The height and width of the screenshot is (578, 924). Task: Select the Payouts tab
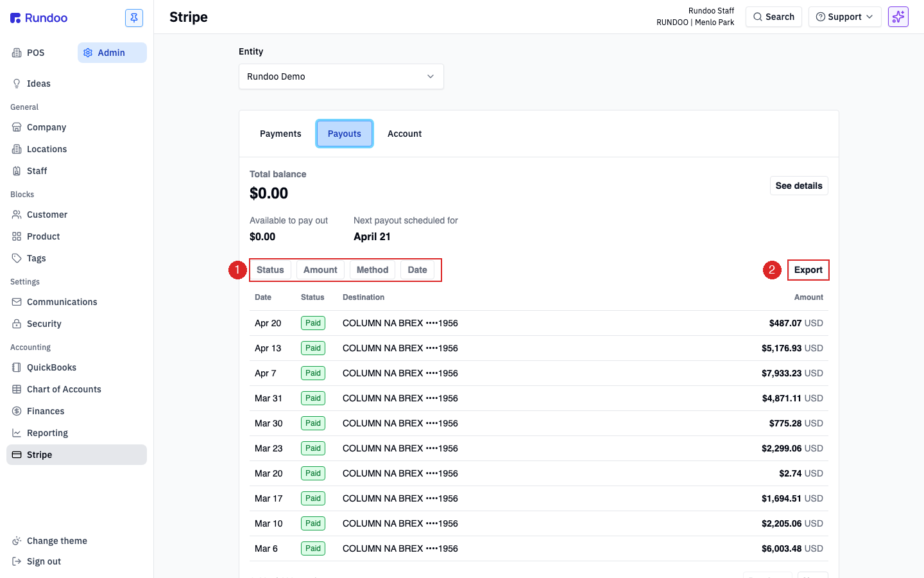[x=345, y=134]
